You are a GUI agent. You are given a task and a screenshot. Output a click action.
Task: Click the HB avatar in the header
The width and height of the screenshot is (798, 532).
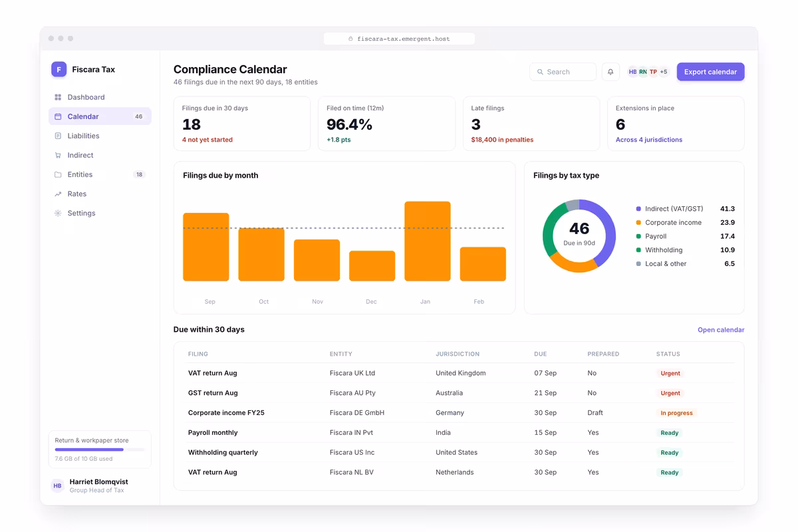click(632, 72)
